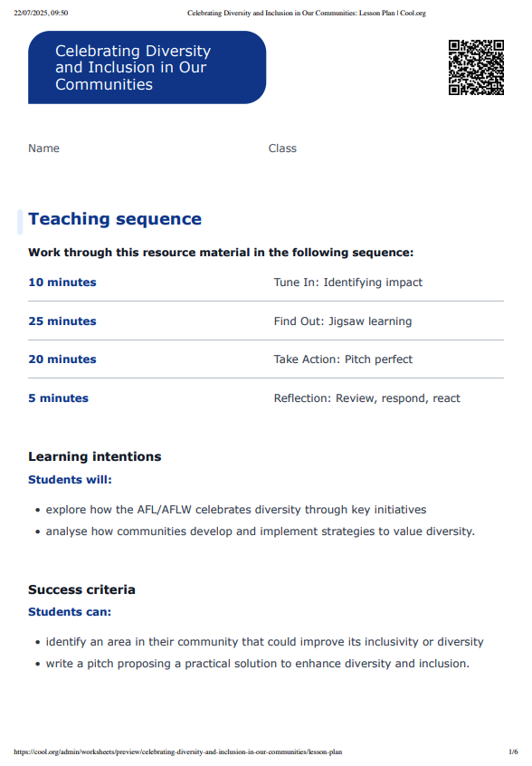Click the 10 minutes time label
The image size is (532, 766).
point(62,282)
